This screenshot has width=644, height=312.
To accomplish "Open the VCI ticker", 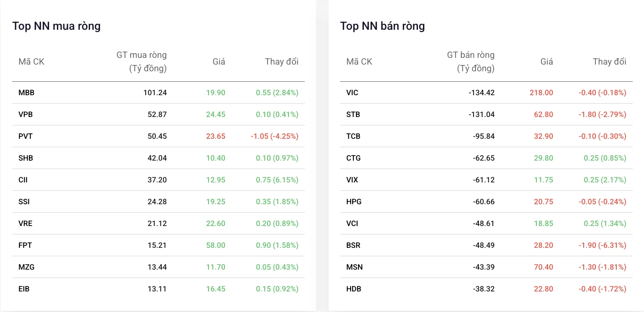I will tap(352, 224).
